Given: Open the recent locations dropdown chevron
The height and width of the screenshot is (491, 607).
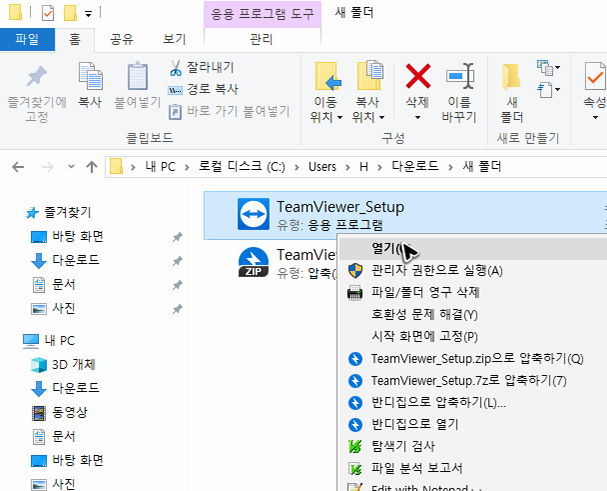Looking at the screenshot, I should pyautogui.click(x=71, y=167).
